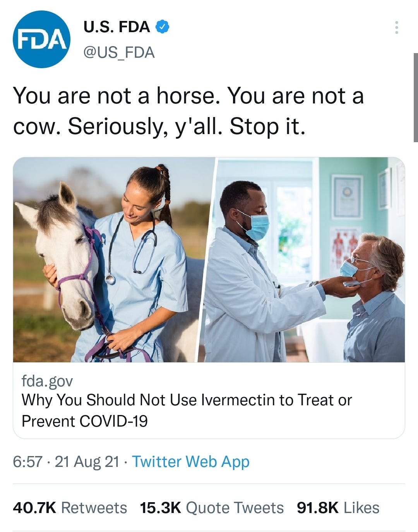This screenshot has height=532, width=418.
Task: Click the Twitter Web App source link
Action: [191, 461]
